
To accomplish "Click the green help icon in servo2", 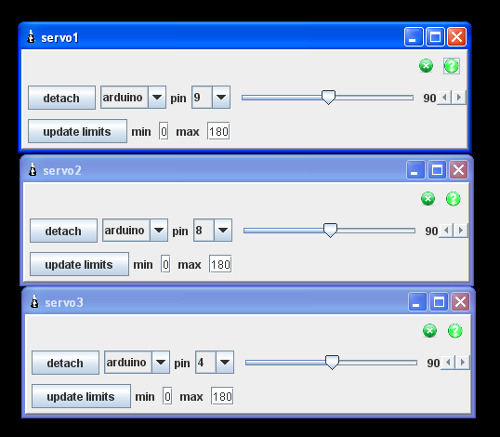I will point(453,199).
